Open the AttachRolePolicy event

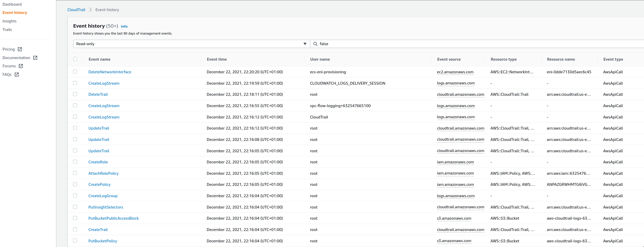point(104,173)
